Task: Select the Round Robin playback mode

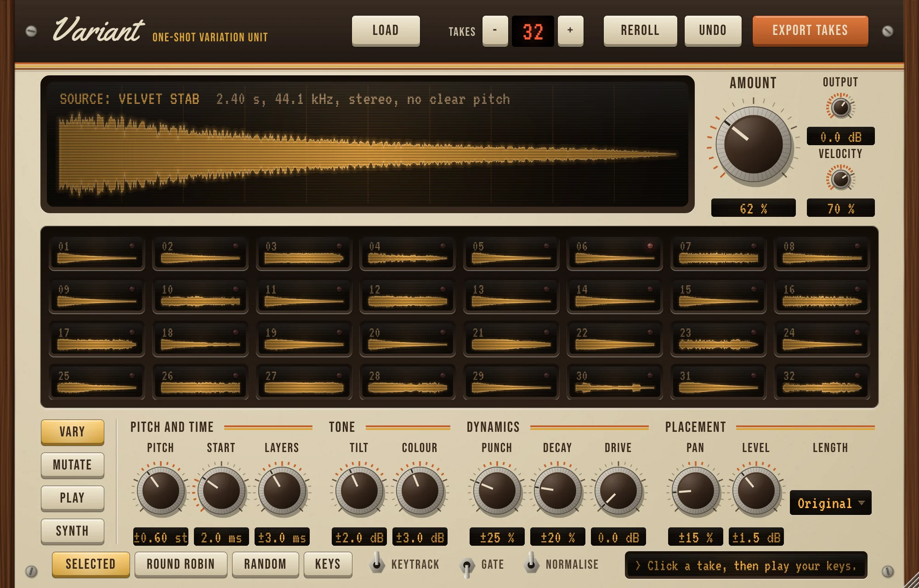Action: click(181, 564)
